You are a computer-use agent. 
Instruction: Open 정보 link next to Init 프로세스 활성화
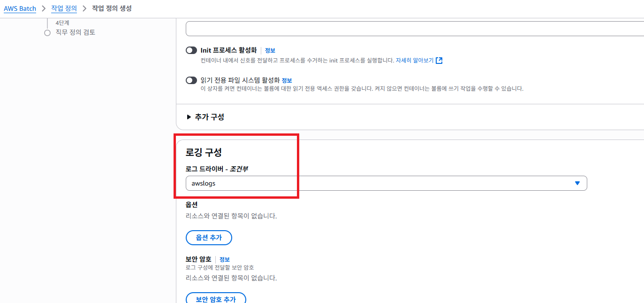[270, 50]
